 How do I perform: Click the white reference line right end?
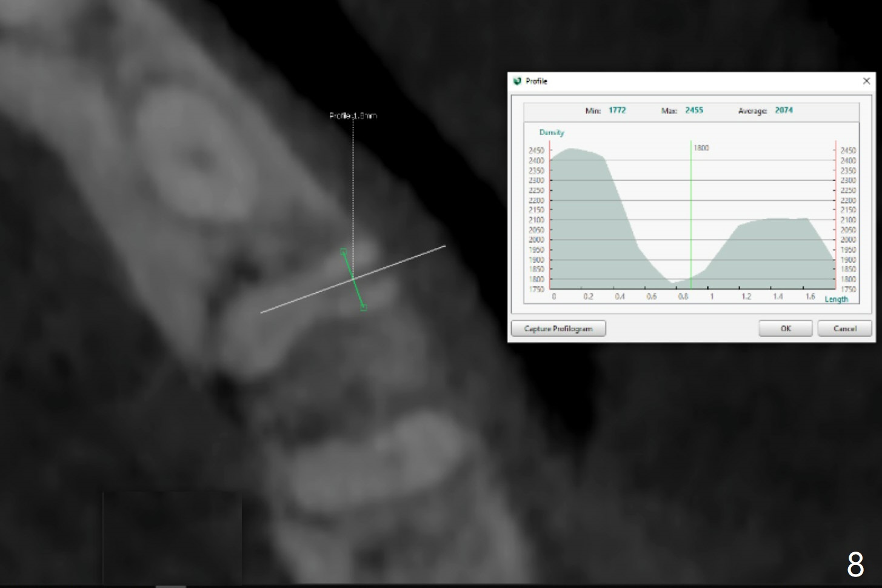[x=444, y=246]
